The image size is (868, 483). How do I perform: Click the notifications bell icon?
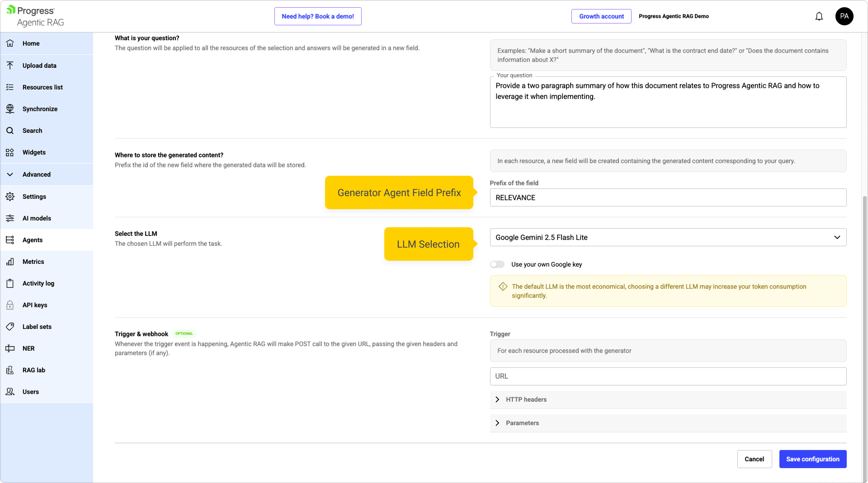click(x=819, y=16)
